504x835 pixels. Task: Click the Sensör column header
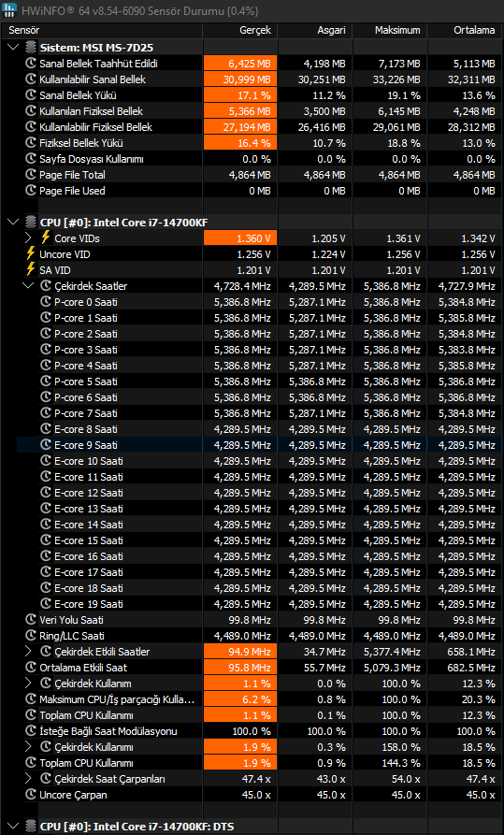102,30
